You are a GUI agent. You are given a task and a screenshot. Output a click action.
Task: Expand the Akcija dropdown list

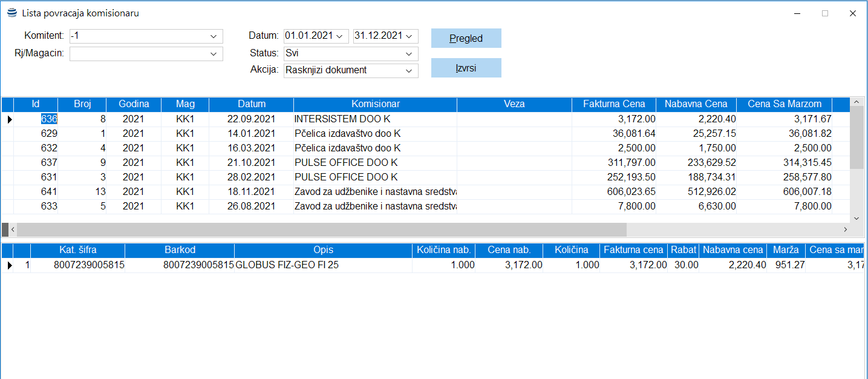pyautogui.click(x=409, y=70)
